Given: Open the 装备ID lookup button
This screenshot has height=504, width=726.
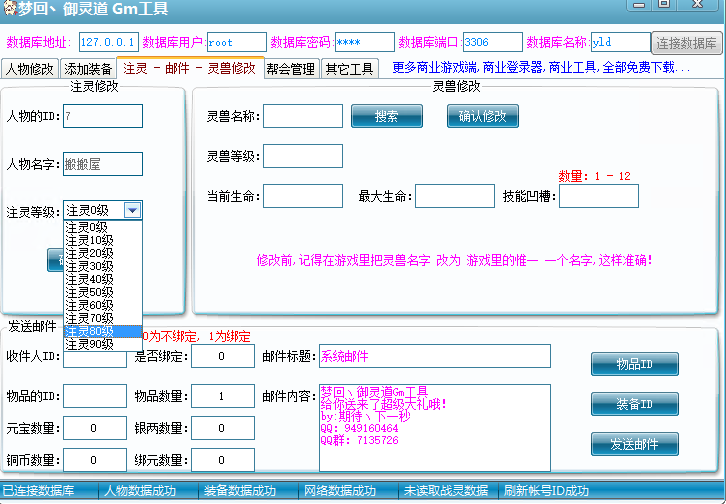Looking at the screenshot, I should coord(634,404).
